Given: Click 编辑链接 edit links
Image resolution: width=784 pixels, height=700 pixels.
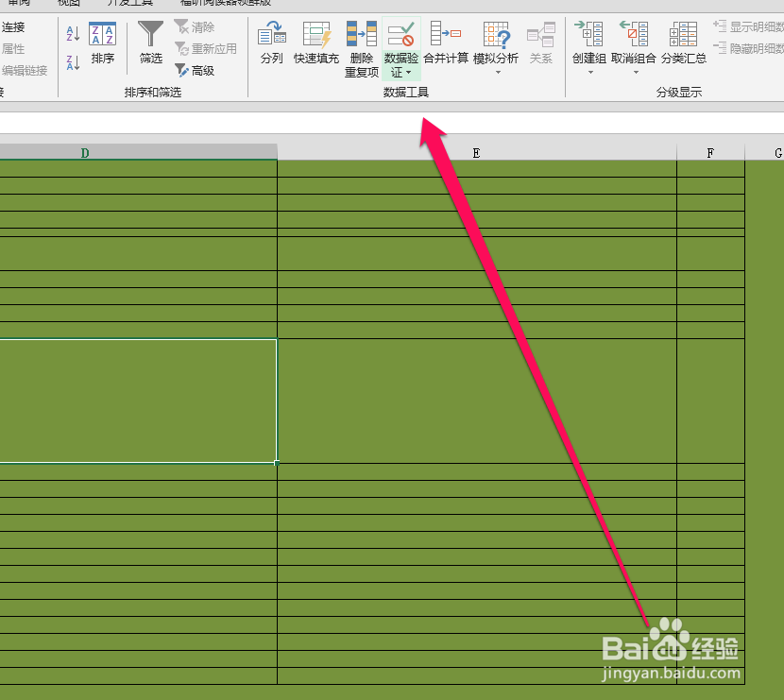Looking at the screenshot, I should point(24,71).
